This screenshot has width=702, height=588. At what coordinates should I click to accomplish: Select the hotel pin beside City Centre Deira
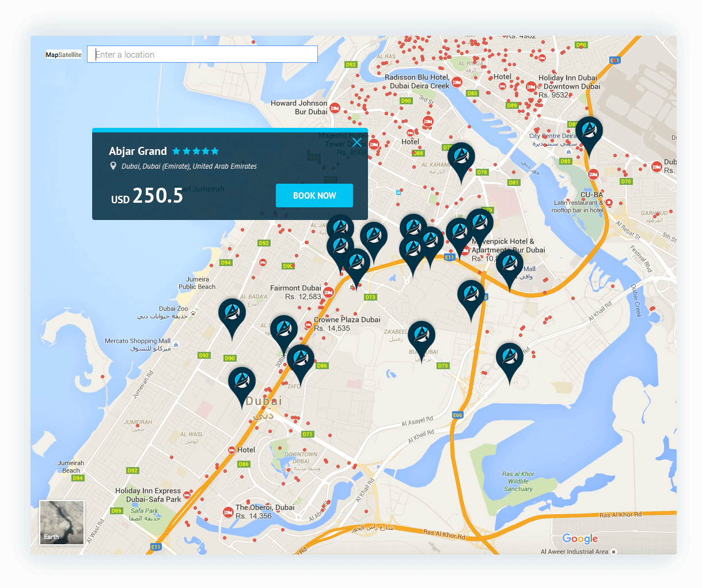click(x=589, y=136)
